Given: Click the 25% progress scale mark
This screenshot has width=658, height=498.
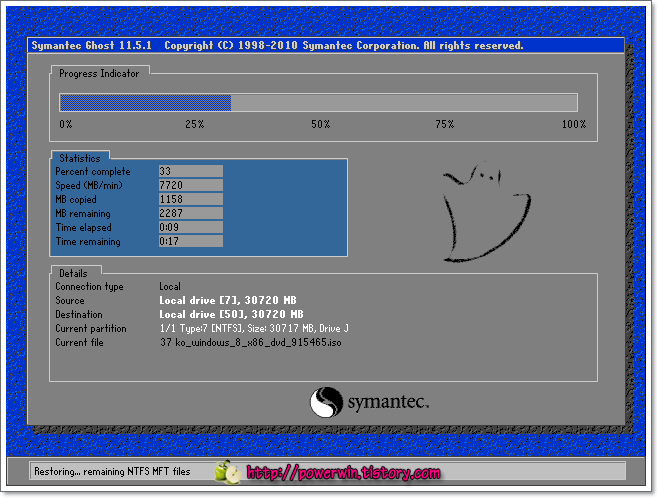Looking at the screenshot, I should (x=195, y=124).
